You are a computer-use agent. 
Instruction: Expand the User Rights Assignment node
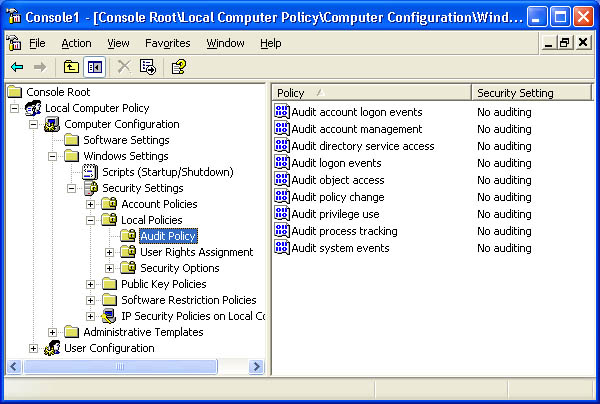click(x=109, y=252)
